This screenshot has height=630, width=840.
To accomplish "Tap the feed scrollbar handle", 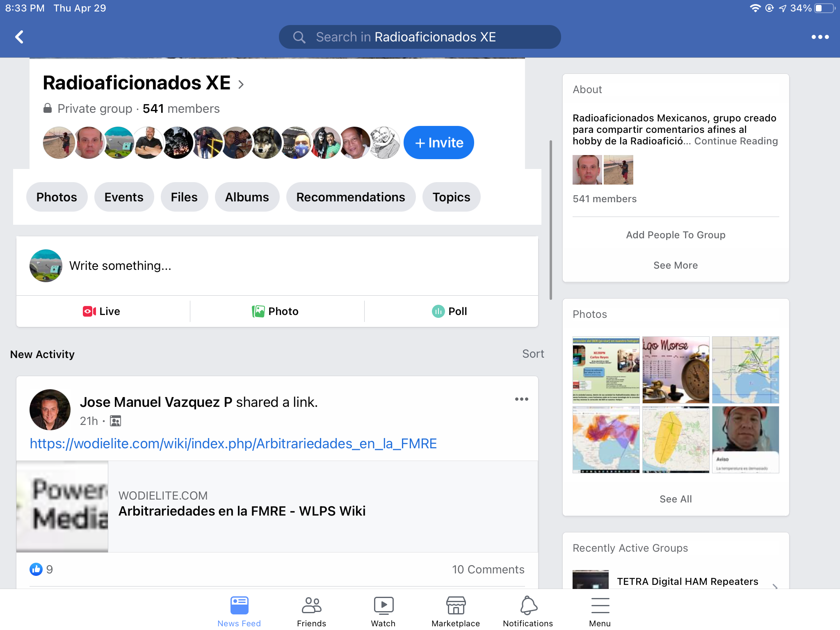I will pos(550,220).
